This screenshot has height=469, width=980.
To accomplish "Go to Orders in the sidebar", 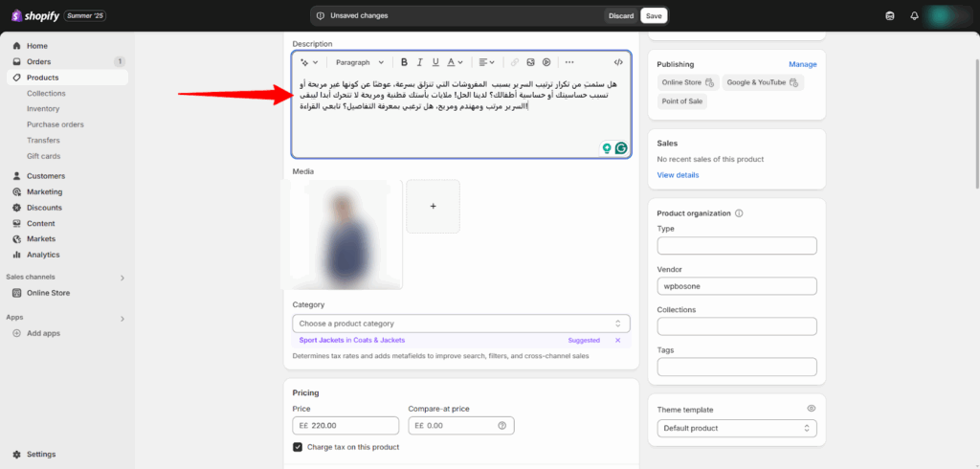I will point(39,61).
